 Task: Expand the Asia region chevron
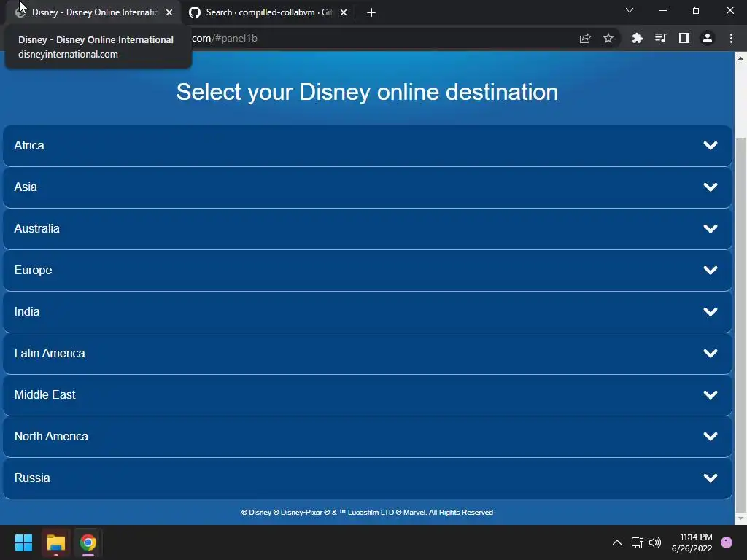pyautogui.click(x=711, y=187)
